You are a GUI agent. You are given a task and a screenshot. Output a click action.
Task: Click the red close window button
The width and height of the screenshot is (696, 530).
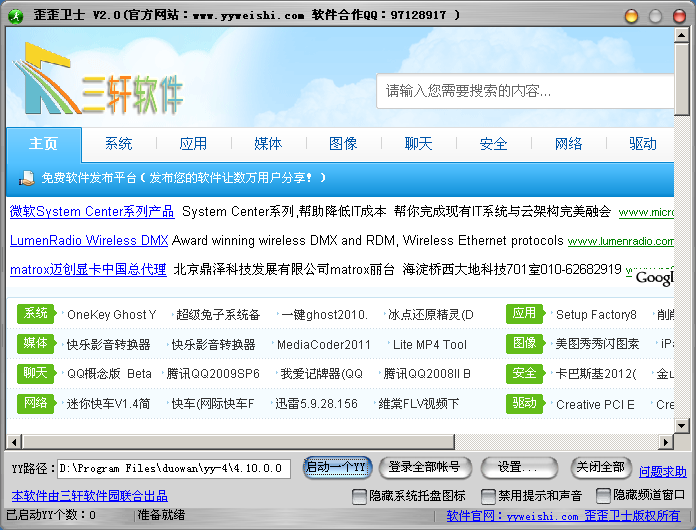(679, 16)
